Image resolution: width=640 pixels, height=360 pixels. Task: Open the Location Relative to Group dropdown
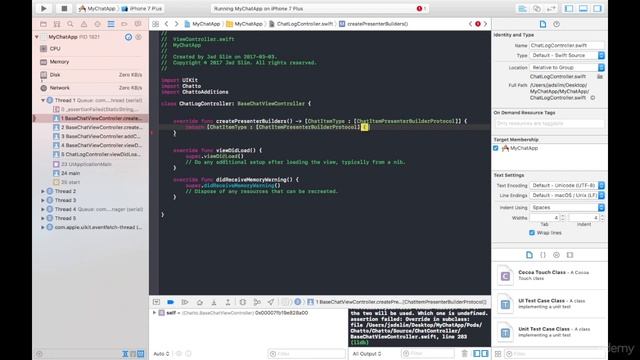click(567, 67)
